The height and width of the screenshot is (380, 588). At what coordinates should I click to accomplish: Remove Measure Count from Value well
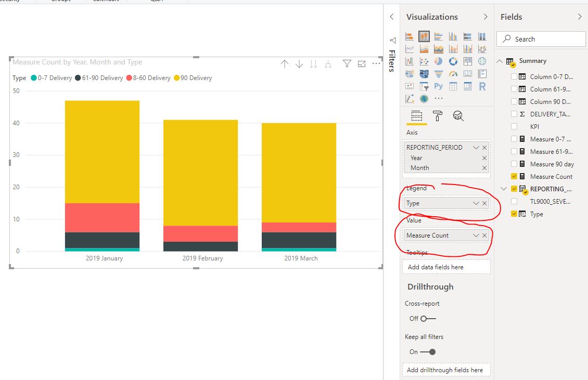tap(484, 235)
